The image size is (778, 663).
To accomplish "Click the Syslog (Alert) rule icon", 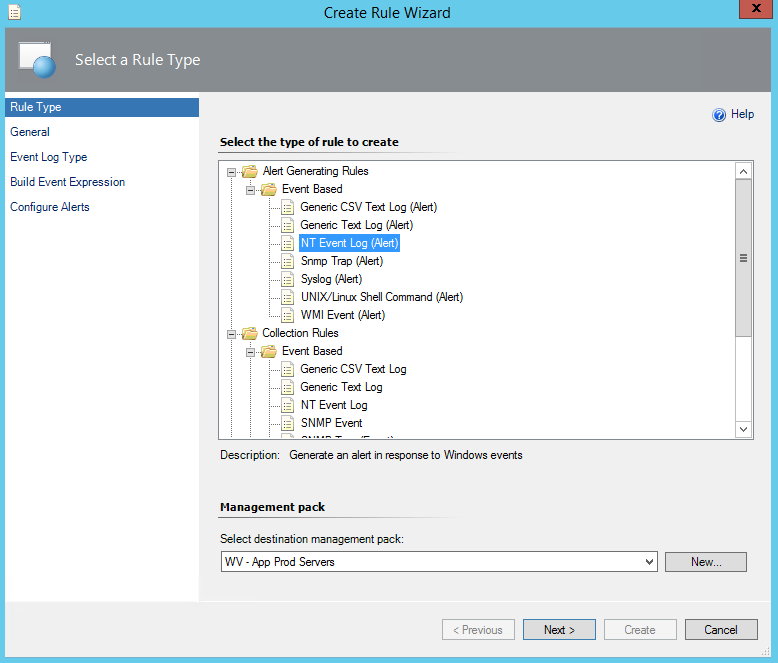I will pyautogui.click(x=288, y=279).
